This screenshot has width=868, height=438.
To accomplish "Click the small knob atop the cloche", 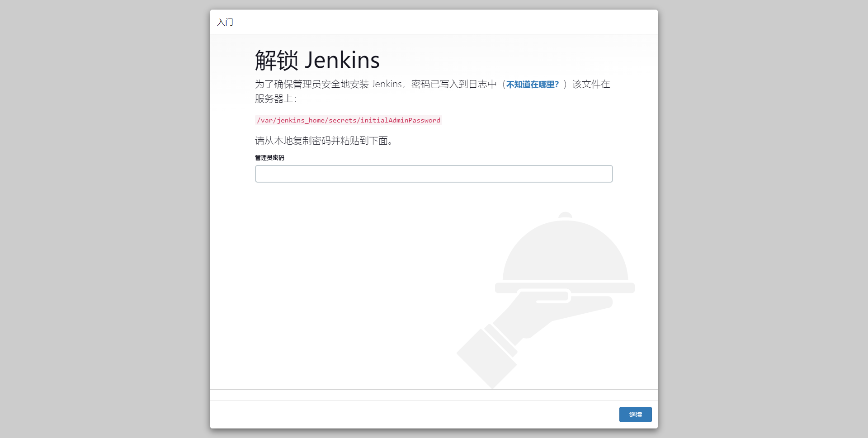I will (x=565, y=215).
